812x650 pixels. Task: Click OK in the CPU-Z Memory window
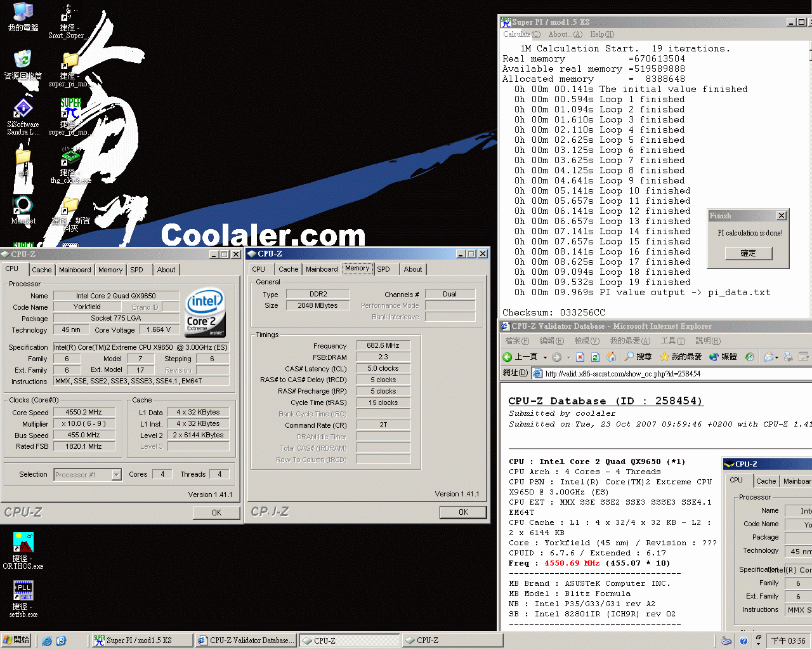click(463, 512)
